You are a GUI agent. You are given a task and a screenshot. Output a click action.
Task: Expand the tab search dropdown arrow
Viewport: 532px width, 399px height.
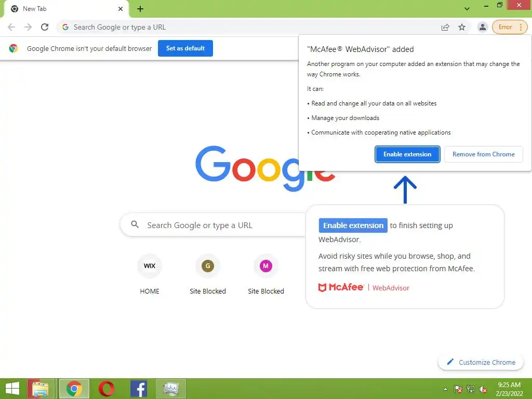(467, 8)
